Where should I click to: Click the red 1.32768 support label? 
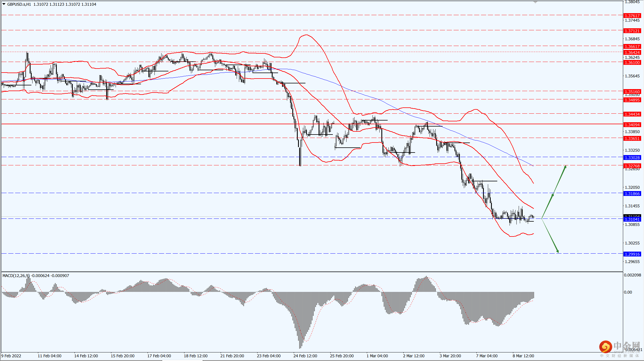632,166
